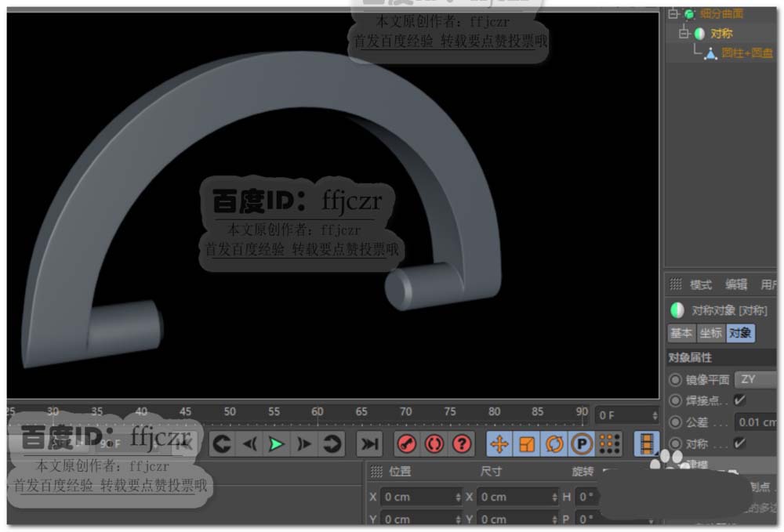Adjust the position Y stepper arrows
Viewport: 784px width, 532px height.
[458, 519]
